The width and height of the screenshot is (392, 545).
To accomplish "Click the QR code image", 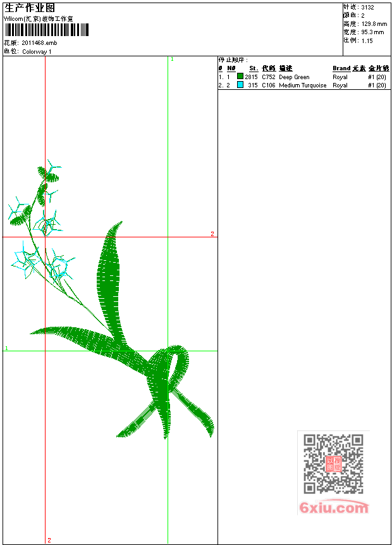I will [333, 464].
